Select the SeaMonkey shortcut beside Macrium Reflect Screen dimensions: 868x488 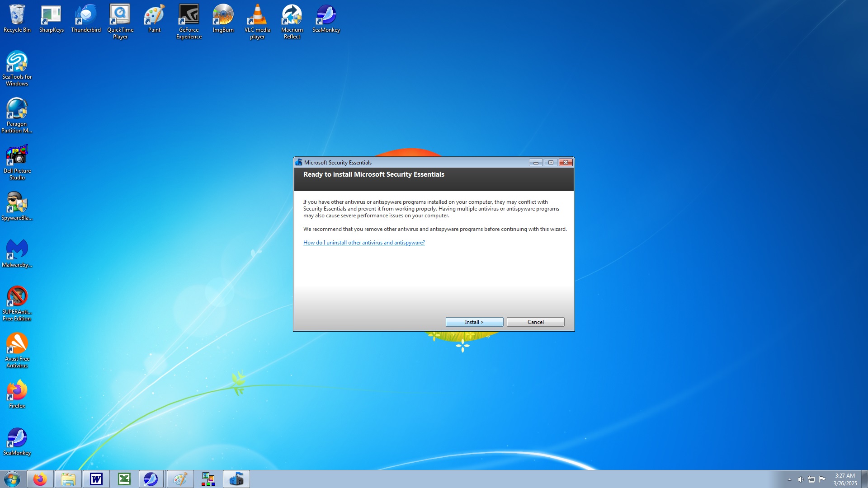click(x=326, y=19)
